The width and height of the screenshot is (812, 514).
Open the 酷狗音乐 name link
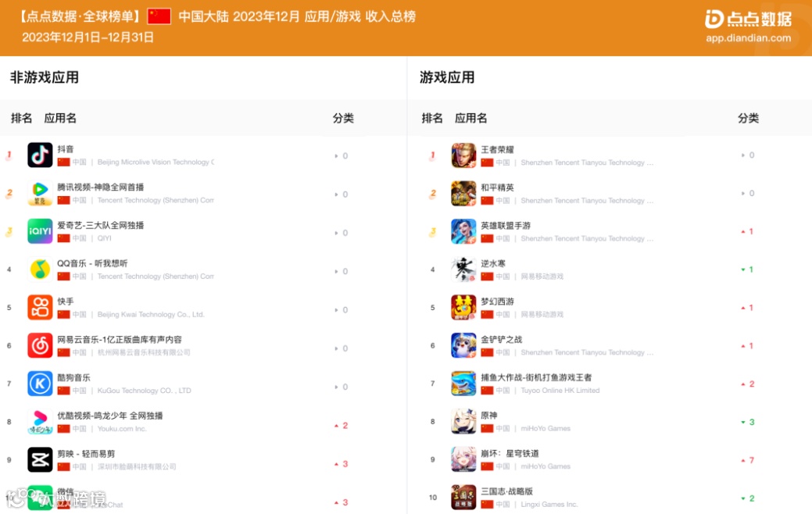point(73,377)
